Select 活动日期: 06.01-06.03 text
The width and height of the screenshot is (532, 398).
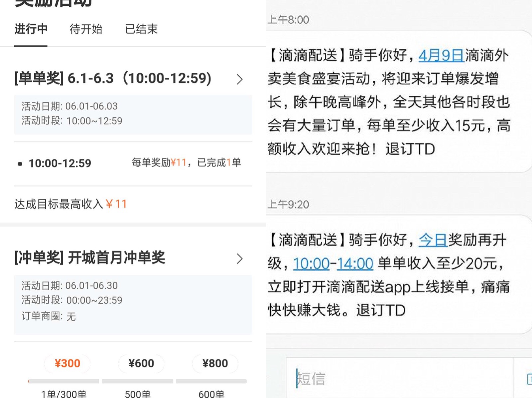(69, 106)
